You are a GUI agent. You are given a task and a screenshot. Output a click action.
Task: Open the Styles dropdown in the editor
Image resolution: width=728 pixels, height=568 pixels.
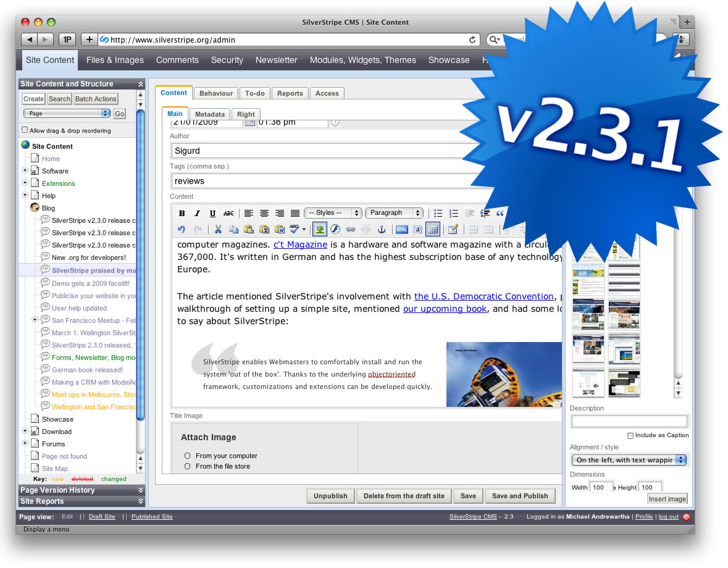[333, 212]
